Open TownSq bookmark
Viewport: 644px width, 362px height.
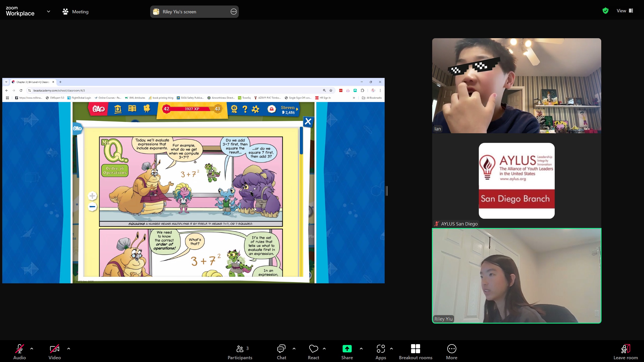click(x=244, y=98)
